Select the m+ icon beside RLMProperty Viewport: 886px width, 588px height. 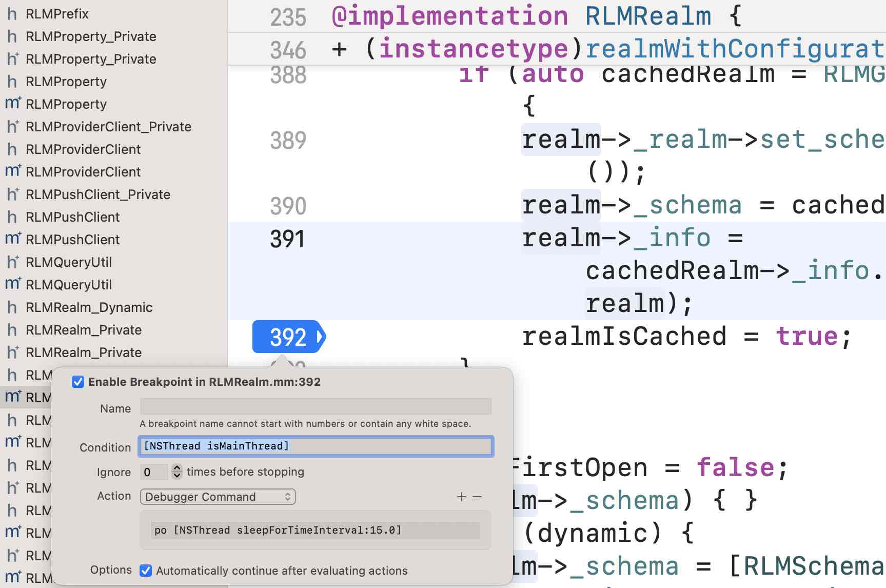[12, 102]
